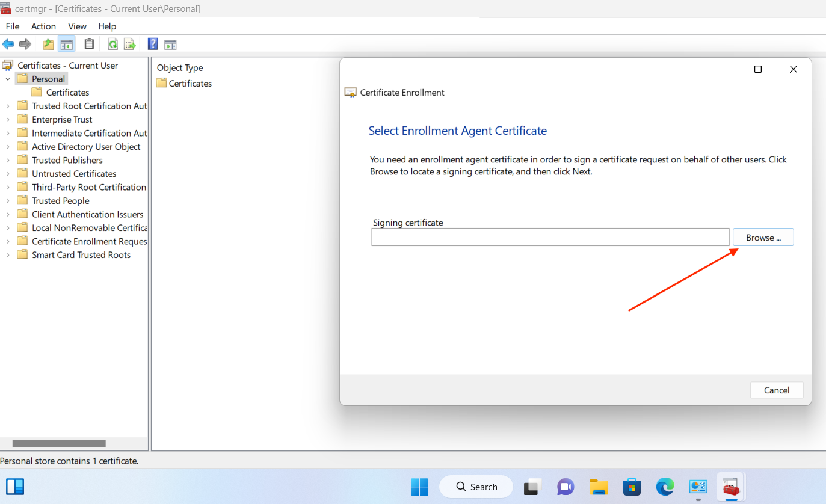Expand Intermediate Certification Authorities node
This screenshot has width=826, height=504.
pos(8,133)
